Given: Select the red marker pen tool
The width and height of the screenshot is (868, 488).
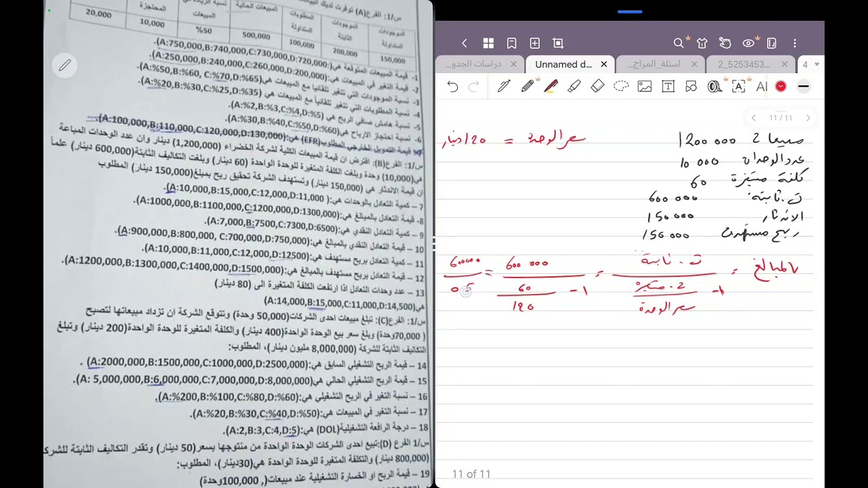Looking at the screenshot, I should pyautogui.click(x=551, y=87).
